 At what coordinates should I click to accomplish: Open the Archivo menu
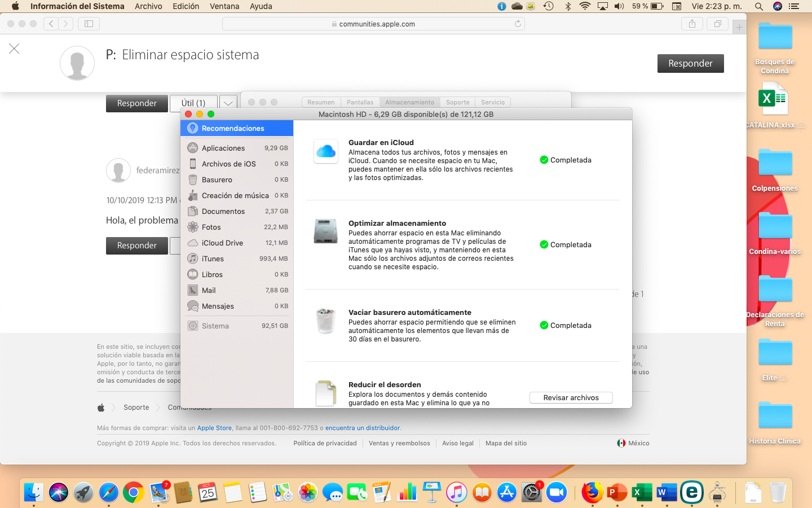tap(148, 6)
